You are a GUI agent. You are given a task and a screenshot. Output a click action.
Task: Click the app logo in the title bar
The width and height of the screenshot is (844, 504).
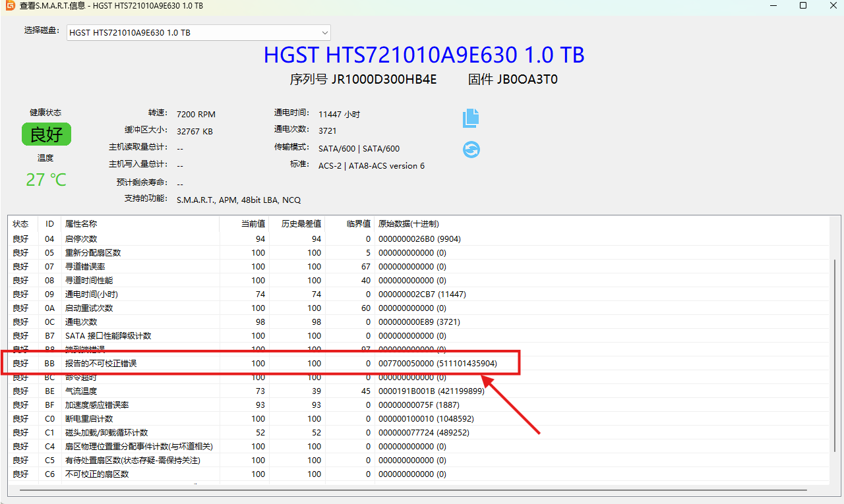[10, 6]
